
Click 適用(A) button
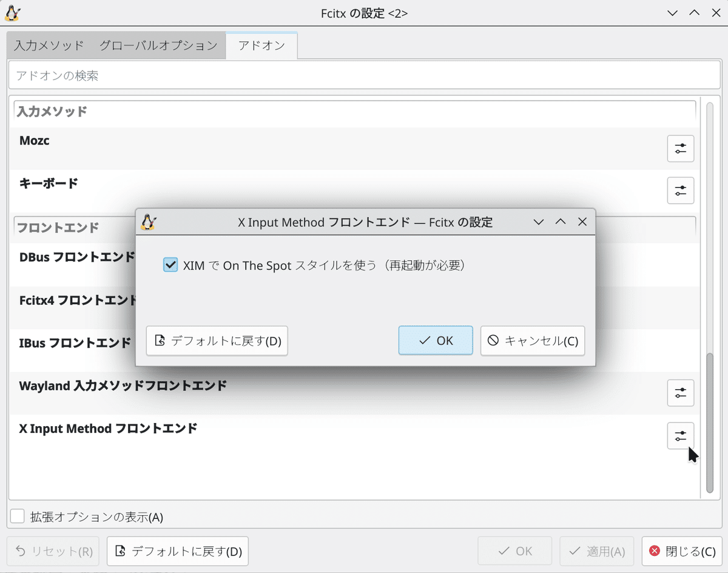[x=596, y=551]
